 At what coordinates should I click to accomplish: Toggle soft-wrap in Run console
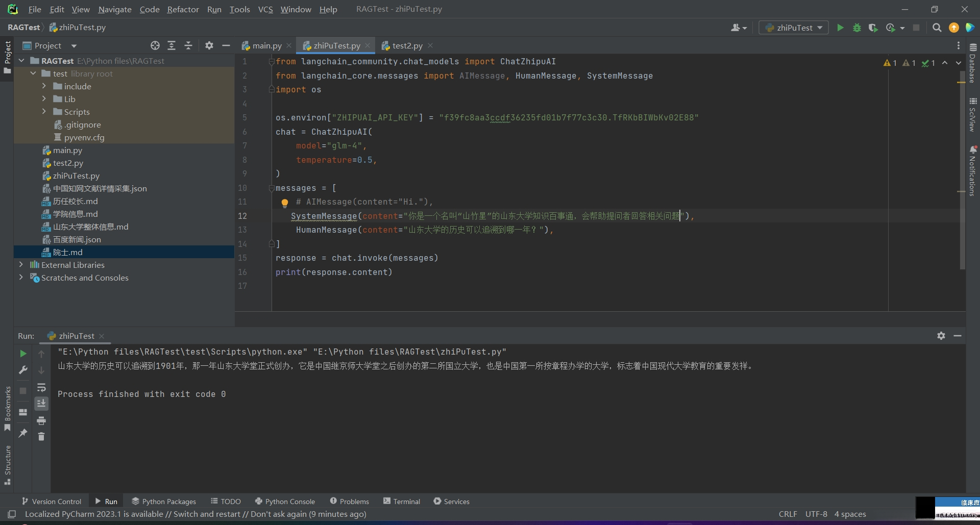click(x=41, y=387)
